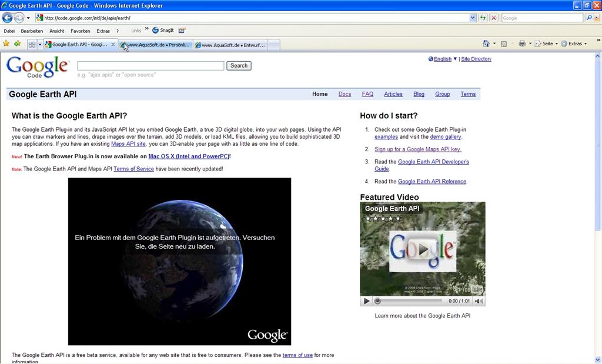Open the Extras dropdown in command bar

574,44
